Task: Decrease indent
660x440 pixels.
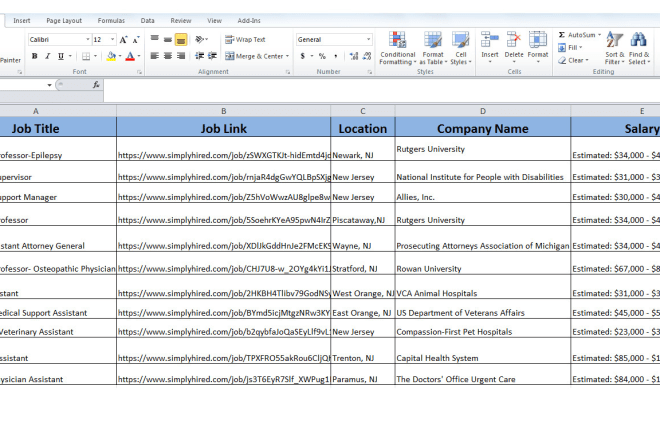Action: click(200, 56)
